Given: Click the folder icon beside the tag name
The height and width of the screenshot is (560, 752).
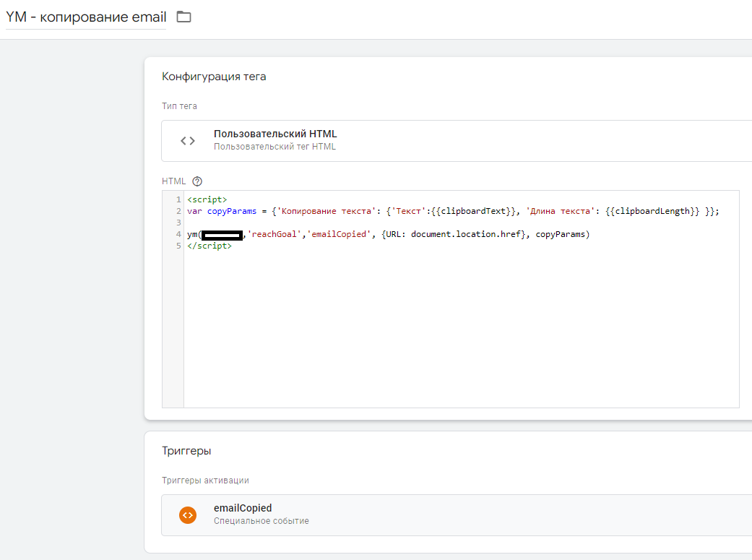Looking at the screenshot, I should [184, 17].
